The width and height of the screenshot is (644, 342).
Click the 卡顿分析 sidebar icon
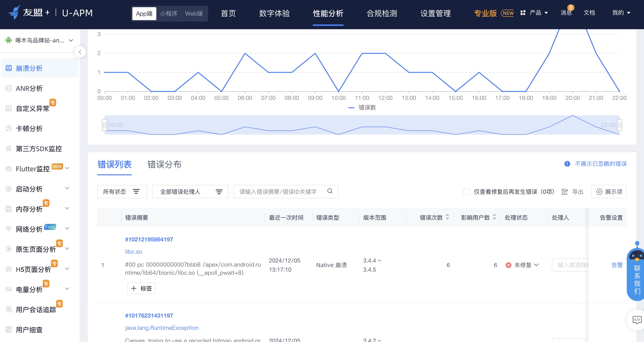(8, 129)
